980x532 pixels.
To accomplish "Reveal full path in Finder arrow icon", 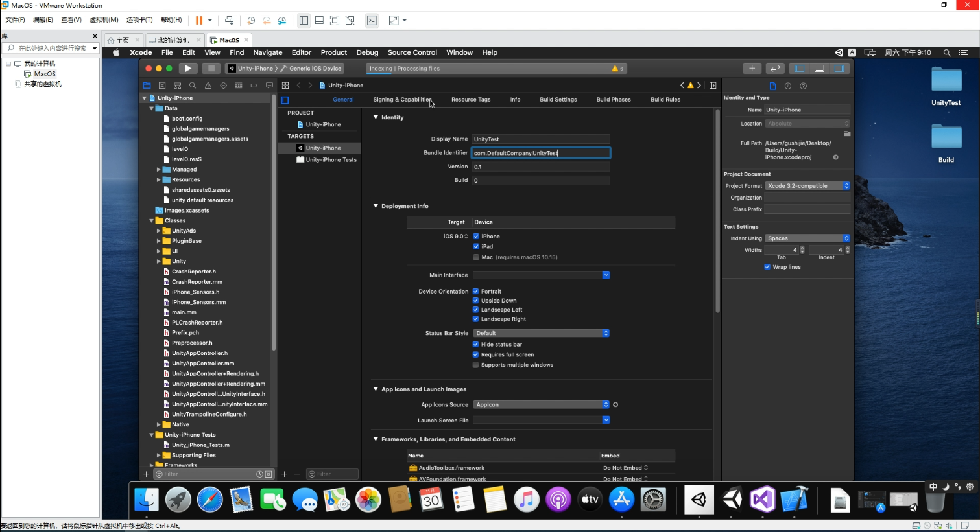I will pyautogui.click(x=835, y=157).
